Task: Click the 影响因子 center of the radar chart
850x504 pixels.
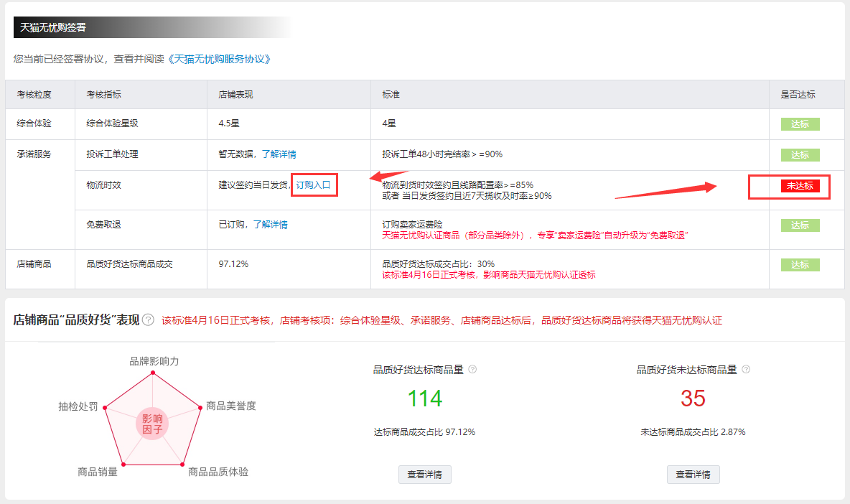Action: click(x=152, y=424)
